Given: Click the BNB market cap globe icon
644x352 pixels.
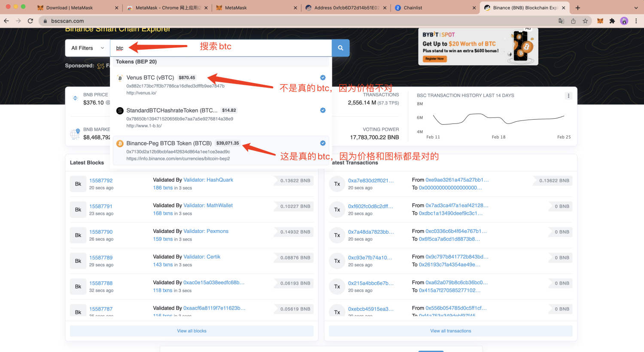Looking at the screenshot, I should 75,134.
